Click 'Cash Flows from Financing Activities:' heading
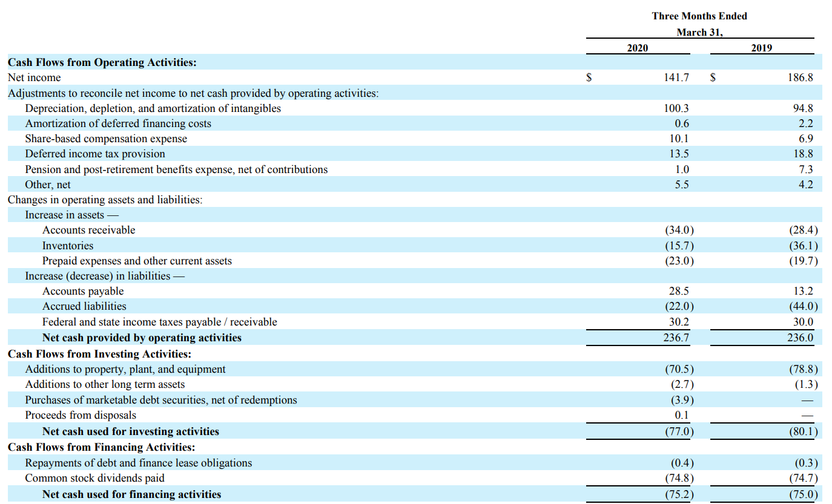 coord(101,447)
